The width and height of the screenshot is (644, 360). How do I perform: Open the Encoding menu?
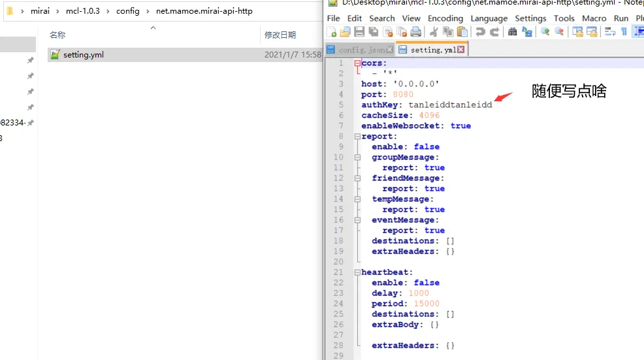point(445,18)
